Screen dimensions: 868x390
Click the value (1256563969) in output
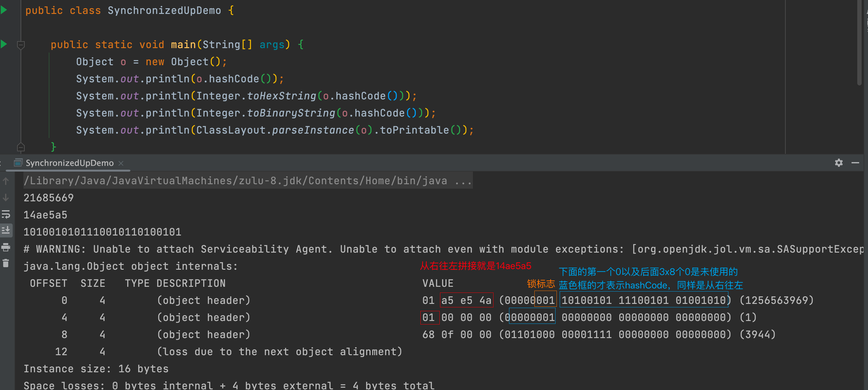pos(777,300)
